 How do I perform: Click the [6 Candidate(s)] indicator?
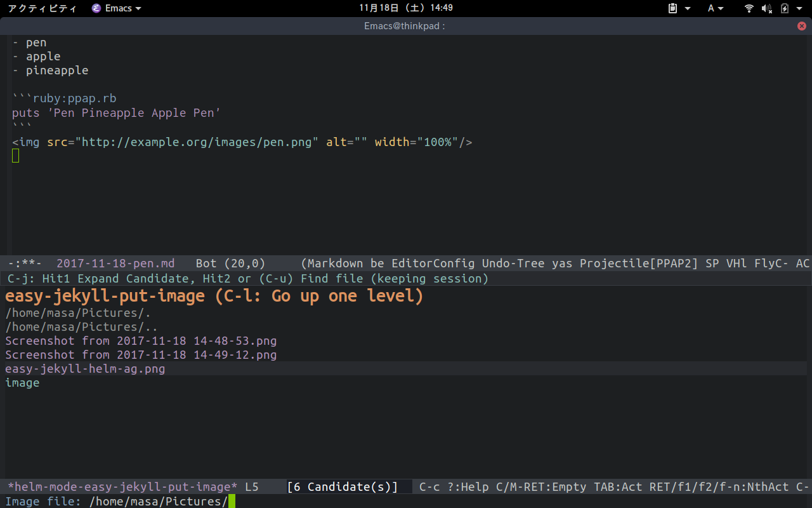click(x=343, y=487)
